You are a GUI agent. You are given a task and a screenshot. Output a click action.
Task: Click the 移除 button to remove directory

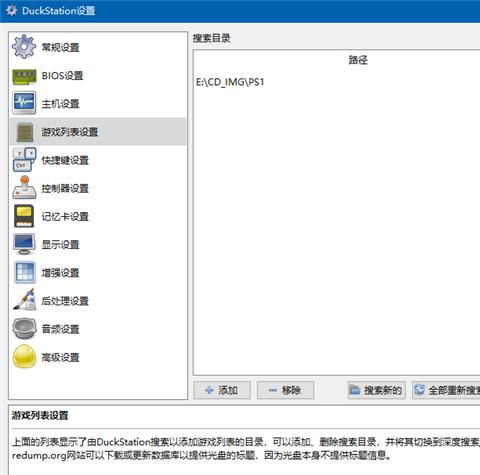click(285, 390)
